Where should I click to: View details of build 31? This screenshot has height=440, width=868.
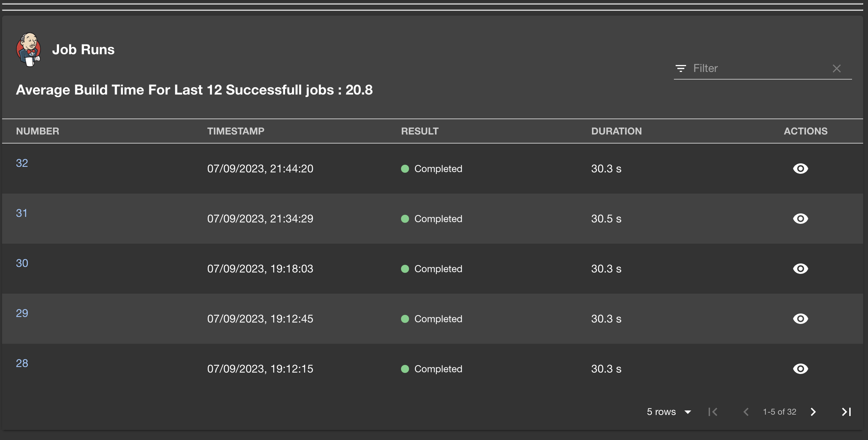[800, 219]
